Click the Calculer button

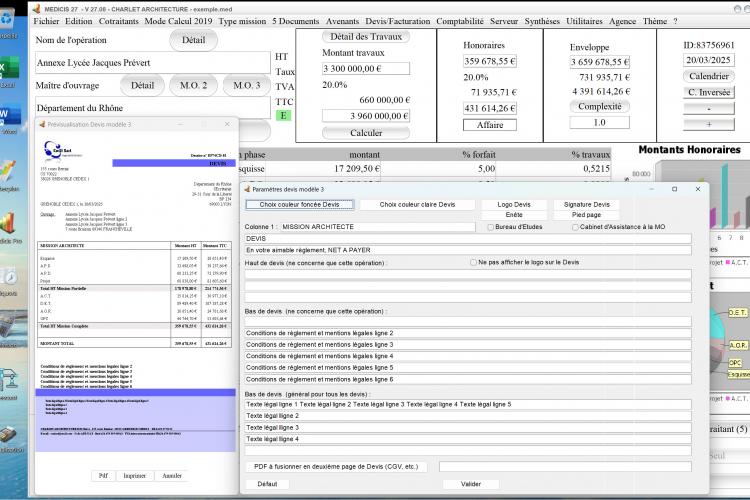point(366,133)
